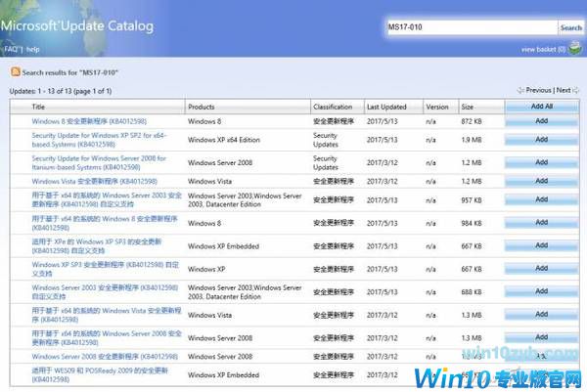Sort by Classification column header
This screenshot has height=392, width=587.
[x=333, y=106]
